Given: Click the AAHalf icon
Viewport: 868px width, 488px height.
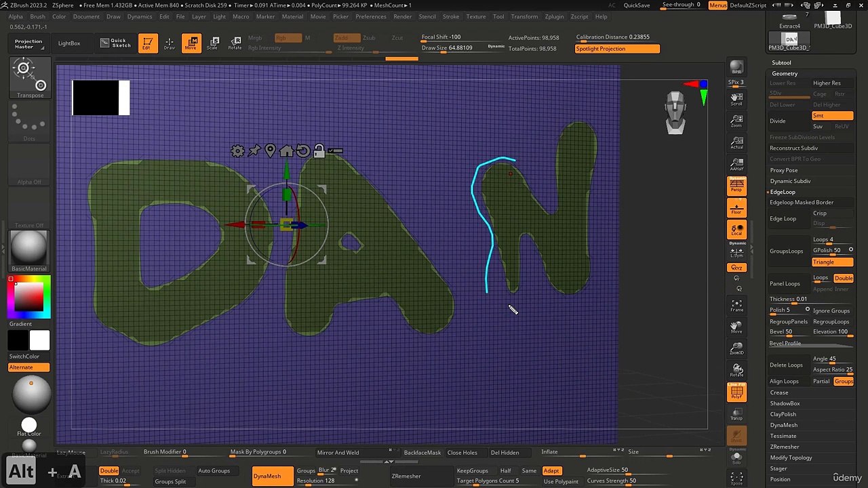Looking at the screenshot, I should tap(736, 165).
